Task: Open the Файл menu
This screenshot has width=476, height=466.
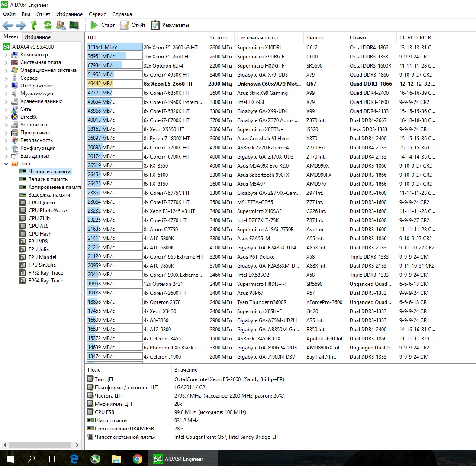Action: [x=10, y=14]
